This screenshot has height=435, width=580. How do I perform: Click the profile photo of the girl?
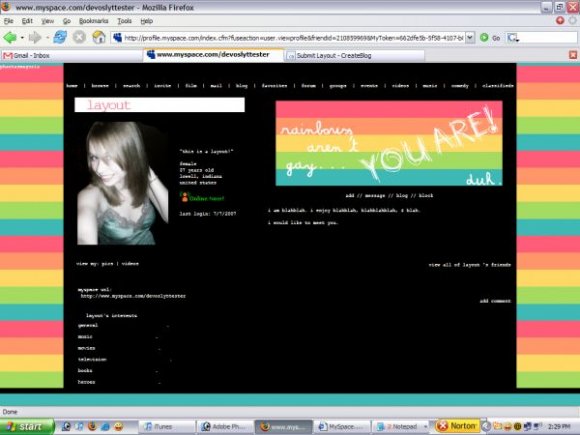(x=122, y=183)
